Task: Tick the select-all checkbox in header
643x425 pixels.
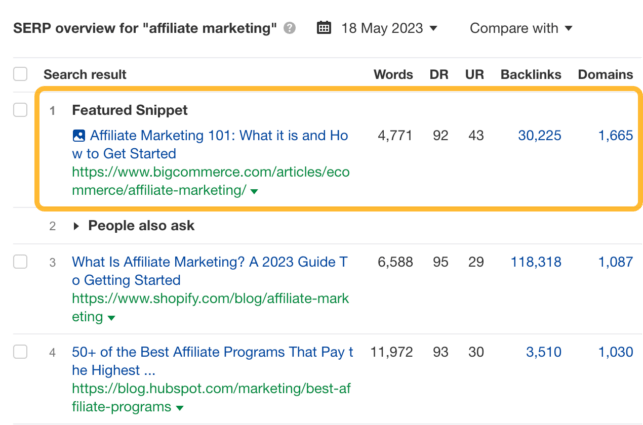Action: click(x=20, y=74)
